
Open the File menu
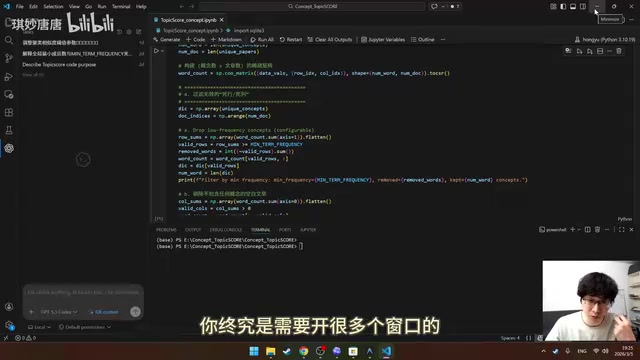(20, 7)
